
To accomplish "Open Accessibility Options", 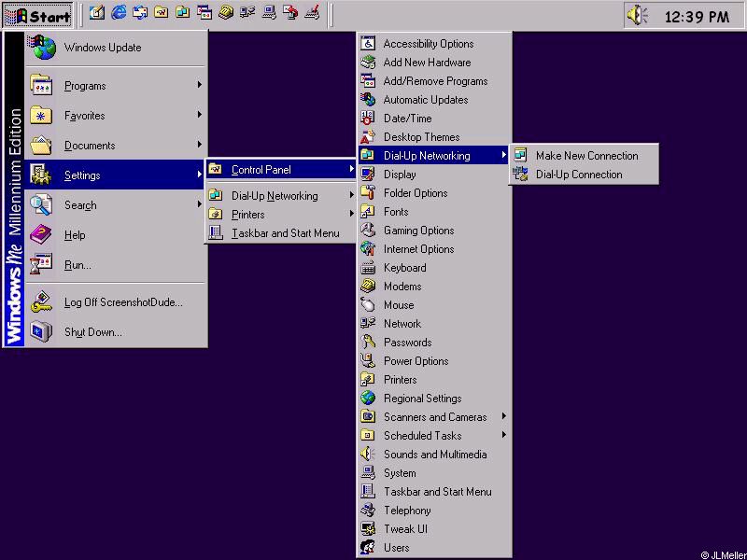I will (x=434, y=44).
